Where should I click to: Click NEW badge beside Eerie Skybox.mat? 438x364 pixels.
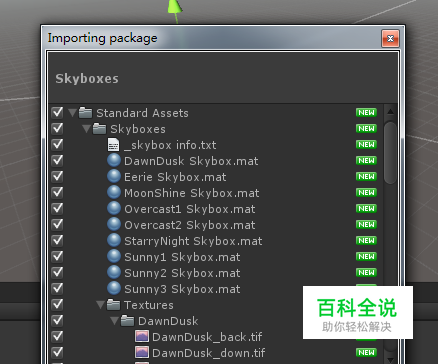366,177
